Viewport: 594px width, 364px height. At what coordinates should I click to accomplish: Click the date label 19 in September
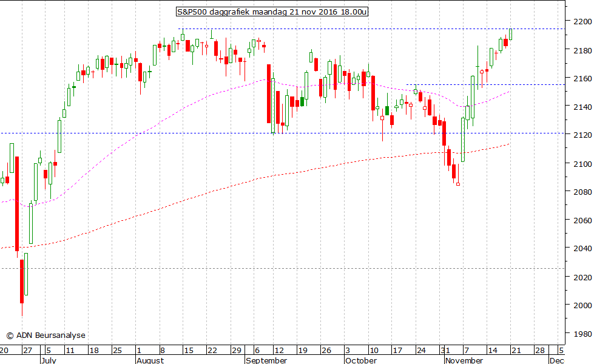(x=303, y=351)
